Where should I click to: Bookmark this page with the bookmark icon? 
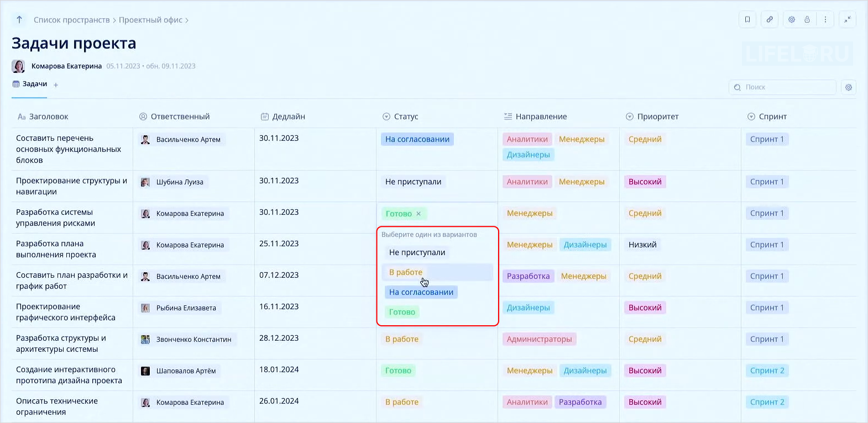pyautogui.click(x=747, y=19)
